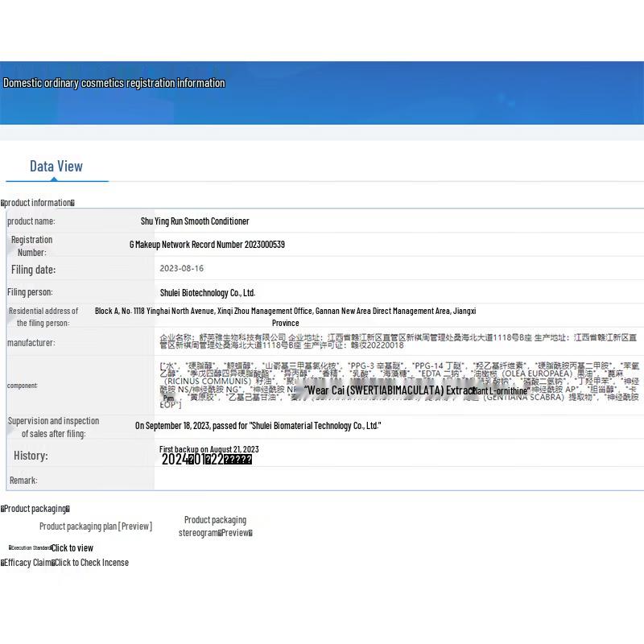Screen dimensions: 644x644
Task: Click the registration number 2023000539 value
Action: point(207,245)
